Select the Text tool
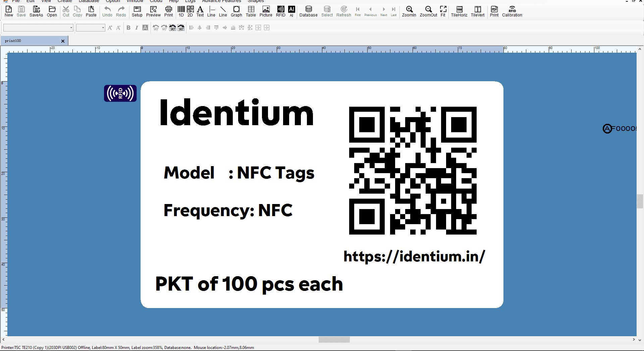The image size is (644, 351). [200, 11]
